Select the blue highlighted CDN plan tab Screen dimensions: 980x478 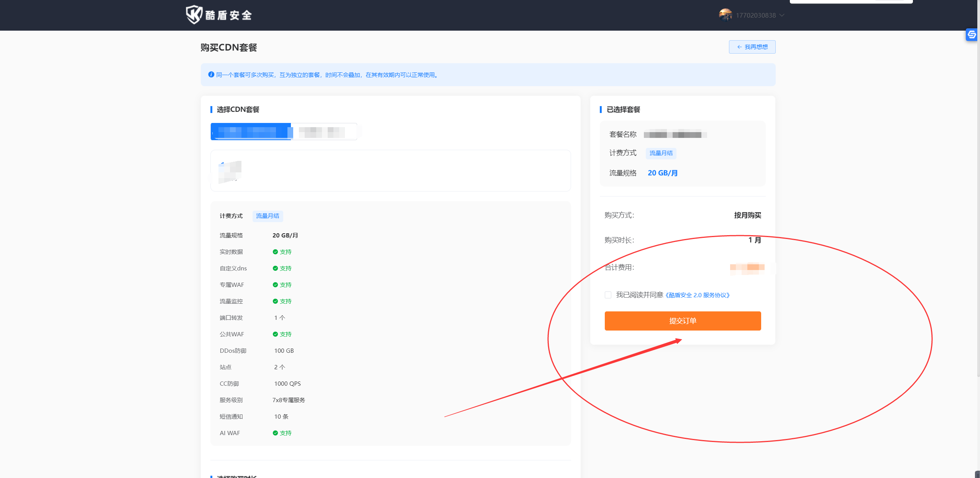(x=251, y=132)
